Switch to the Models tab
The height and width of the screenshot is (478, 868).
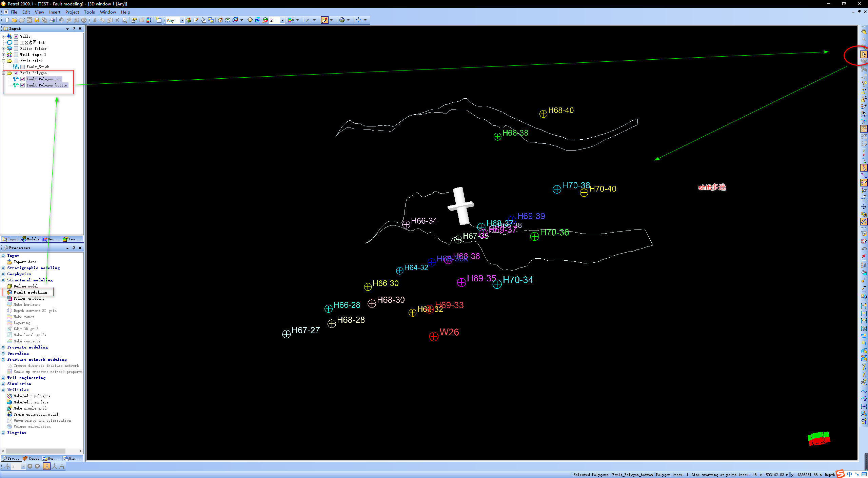[31, 239]
